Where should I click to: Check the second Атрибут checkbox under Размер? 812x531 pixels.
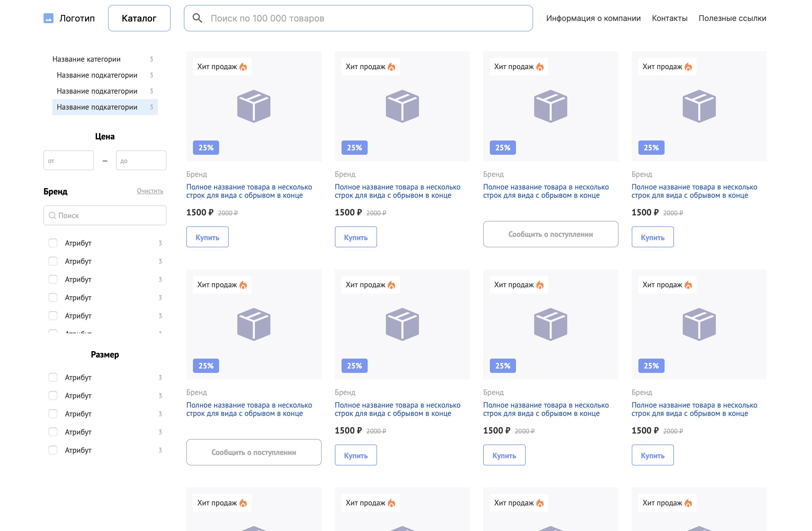click(x=53, y=395)
